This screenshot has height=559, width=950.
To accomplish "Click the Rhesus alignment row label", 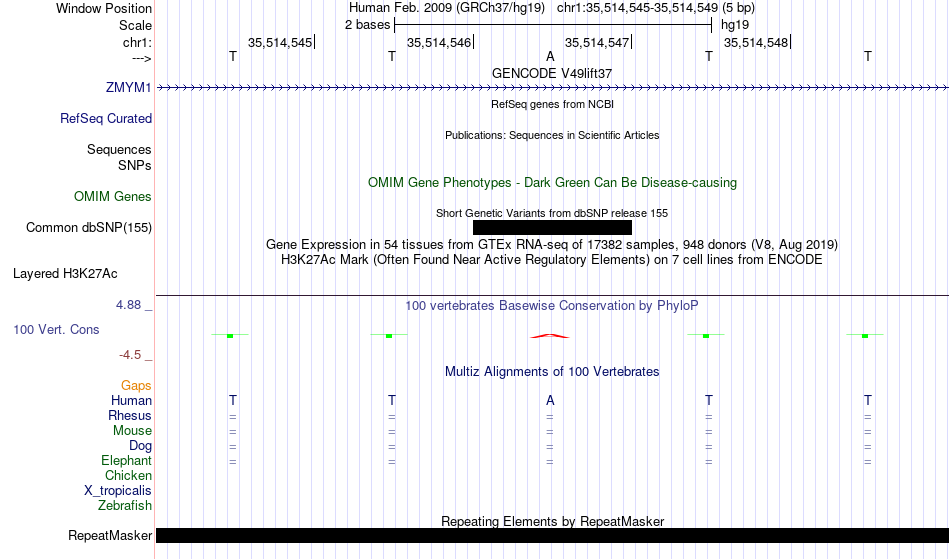I will (x=130, y=415).
